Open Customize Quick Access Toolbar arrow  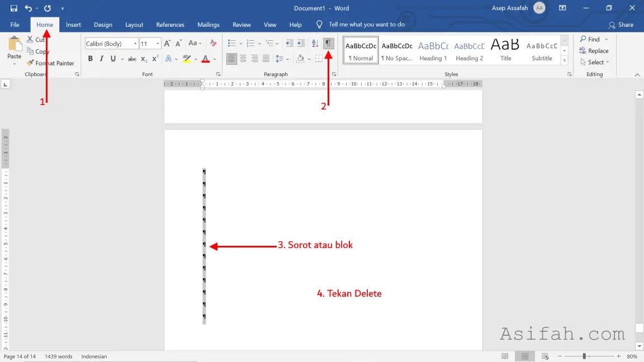tap(63, 8)
